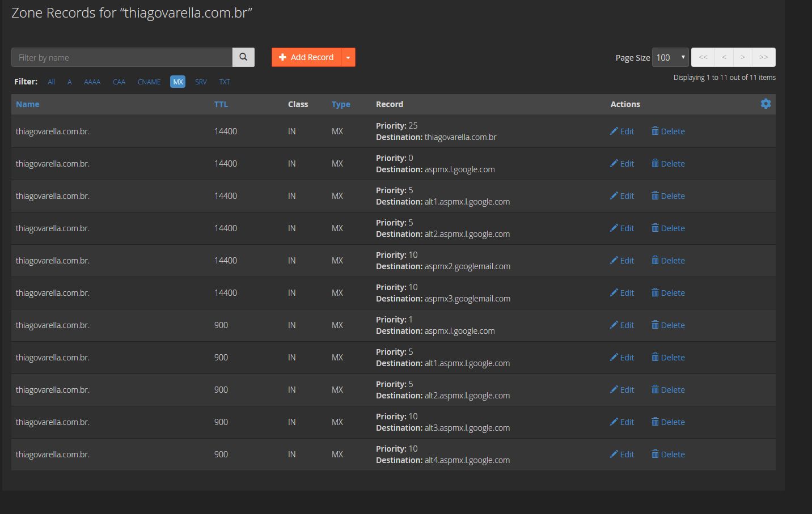Select the CNAME filter
Image resolution: width=812 pixels, height=514 pixels.
click(149, 82)
